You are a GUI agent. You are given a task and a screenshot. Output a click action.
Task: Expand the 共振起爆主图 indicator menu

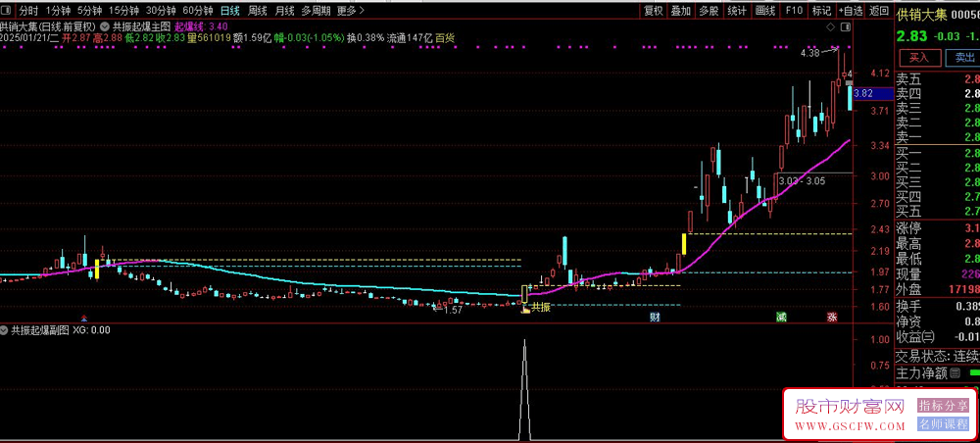click(106, 26)
